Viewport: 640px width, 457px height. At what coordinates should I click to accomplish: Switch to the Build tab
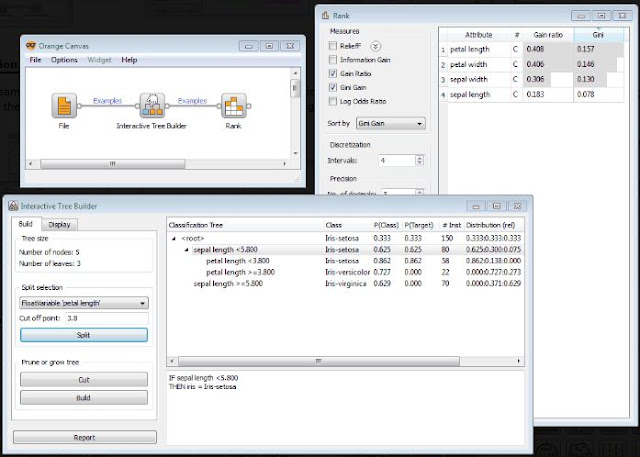pyautogui.click(x=25, y=224)
